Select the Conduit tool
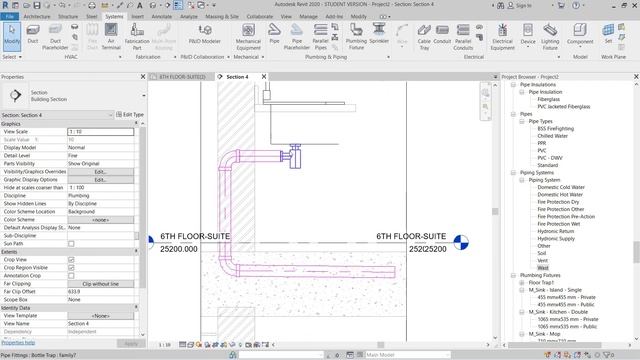 point(442,34)
